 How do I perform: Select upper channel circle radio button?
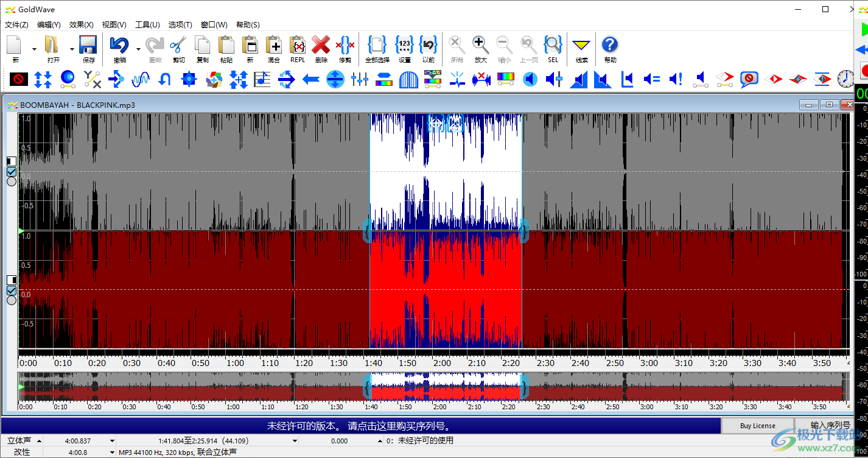click(12, 181)
